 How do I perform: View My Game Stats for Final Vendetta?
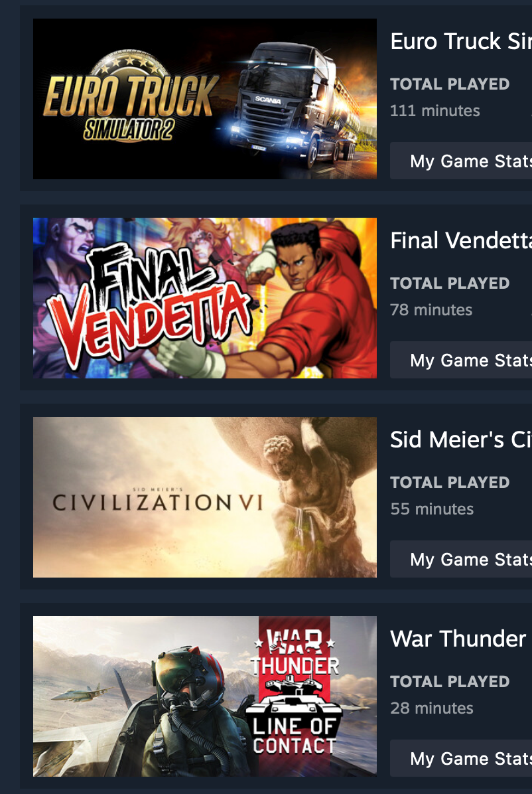point(461,360)
